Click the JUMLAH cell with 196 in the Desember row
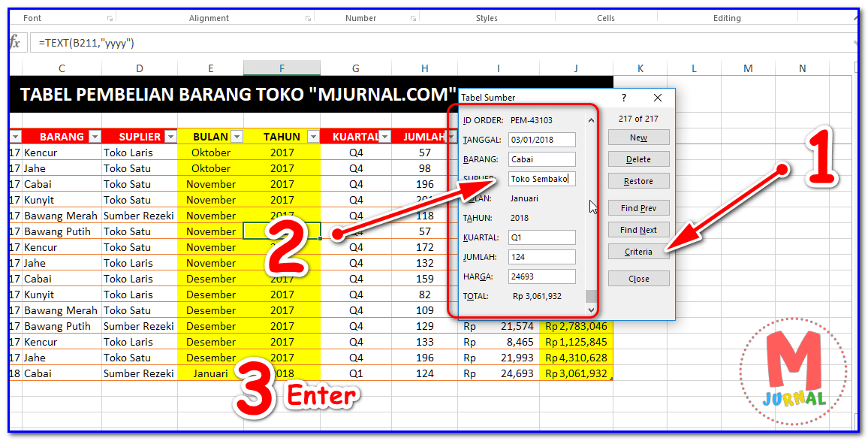 (x=424, y=358)
